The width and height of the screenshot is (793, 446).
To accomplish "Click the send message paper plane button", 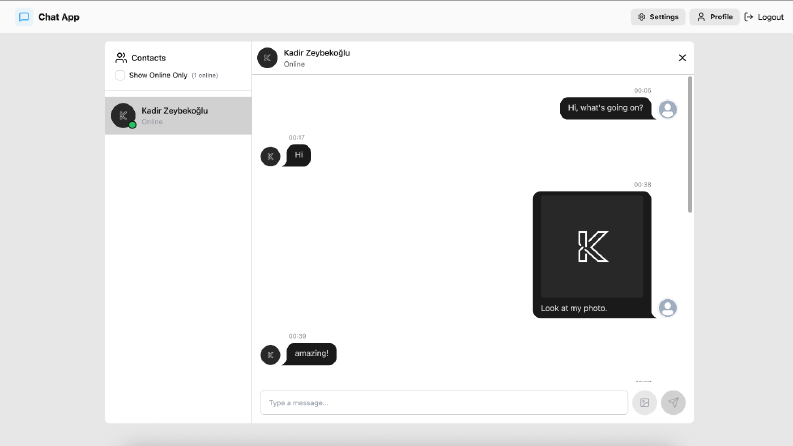I will [x=673, y=403].
